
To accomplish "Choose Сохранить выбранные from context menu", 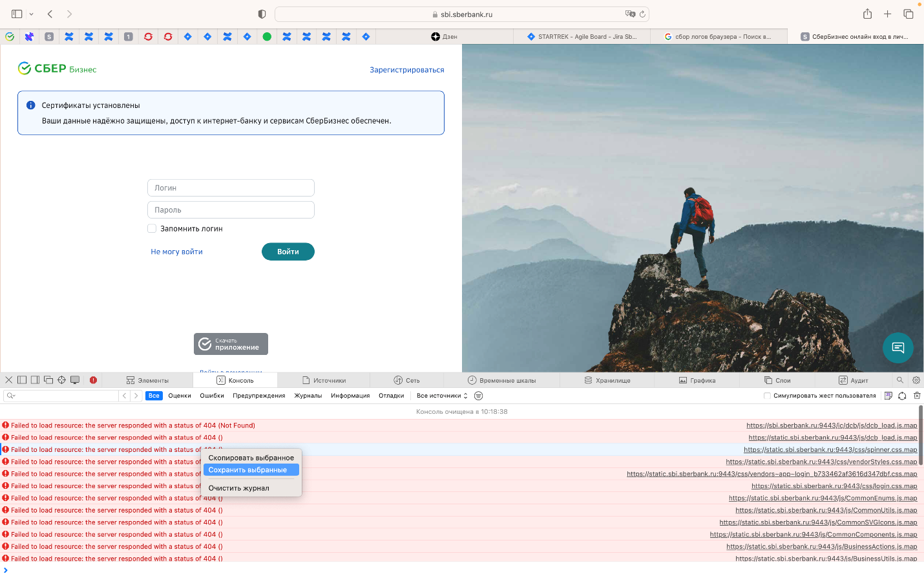I will tap(251, 470).
